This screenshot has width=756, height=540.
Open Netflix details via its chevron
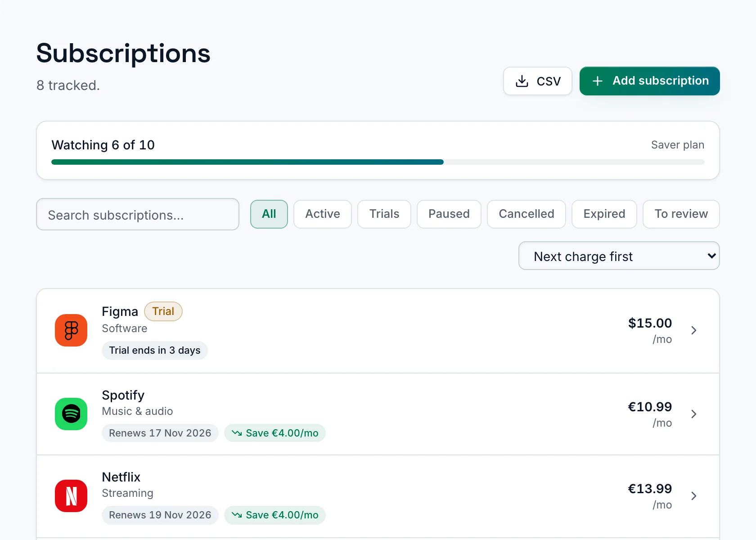(694, 496)
